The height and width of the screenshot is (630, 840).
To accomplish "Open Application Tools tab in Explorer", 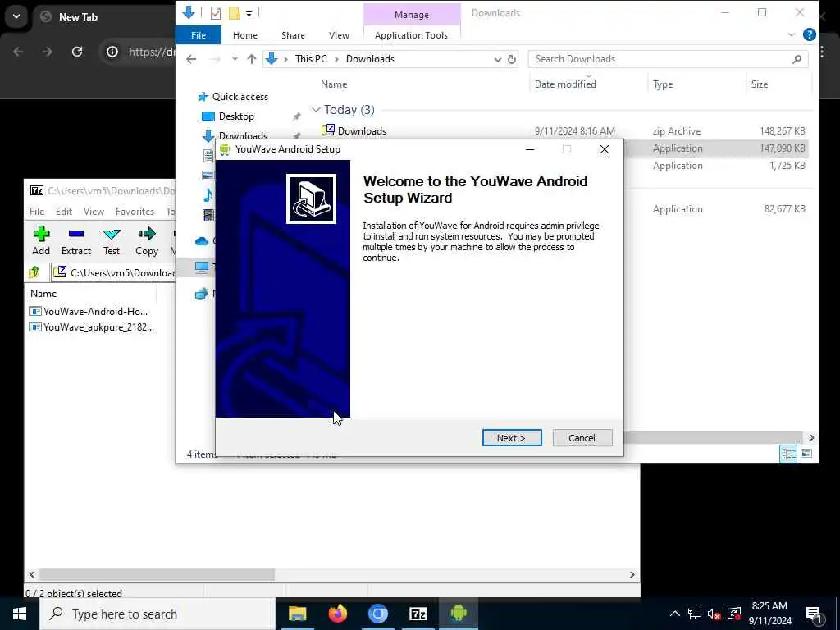I will tap(412, 34).
